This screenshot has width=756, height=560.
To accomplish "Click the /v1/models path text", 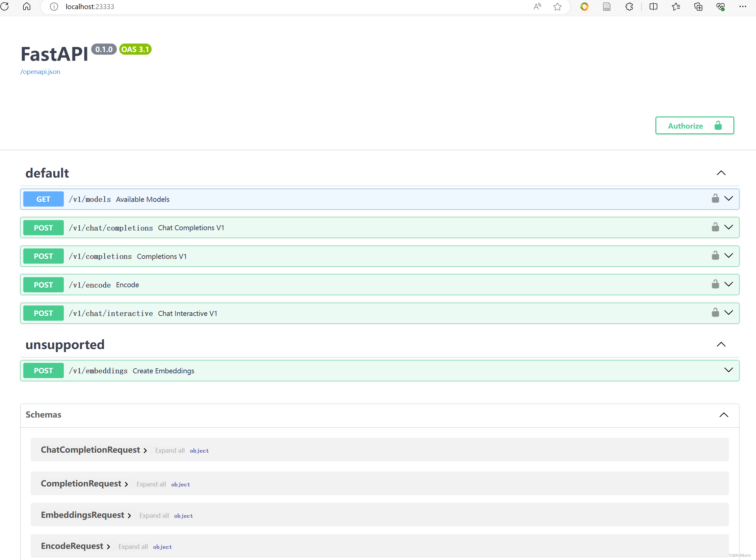I will click(90, 199).
